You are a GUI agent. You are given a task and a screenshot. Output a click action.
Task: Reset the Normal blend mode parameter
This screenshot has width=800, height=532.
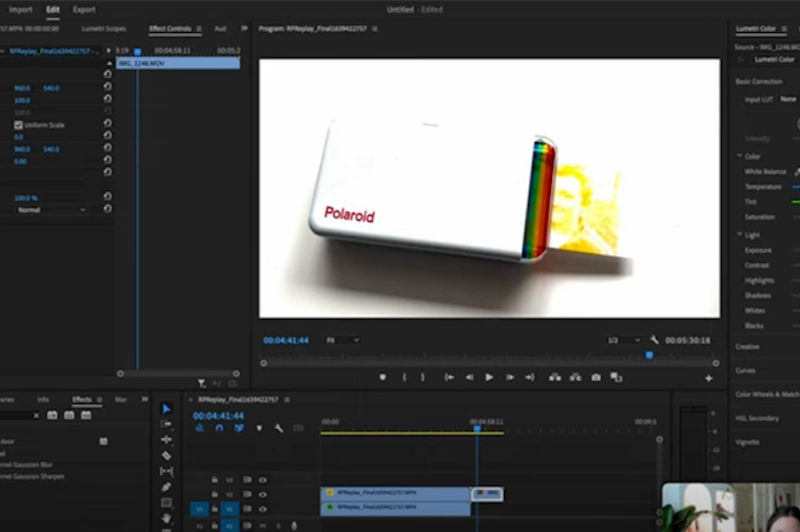tap(108, 209)
